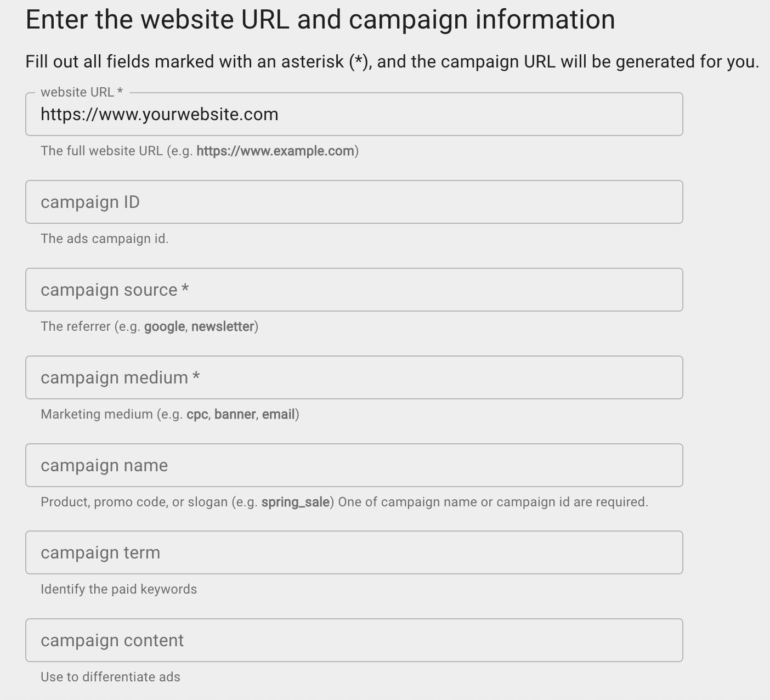Click the differentiate ads helper text
770x700 pixels.
[x=110, y=676]
